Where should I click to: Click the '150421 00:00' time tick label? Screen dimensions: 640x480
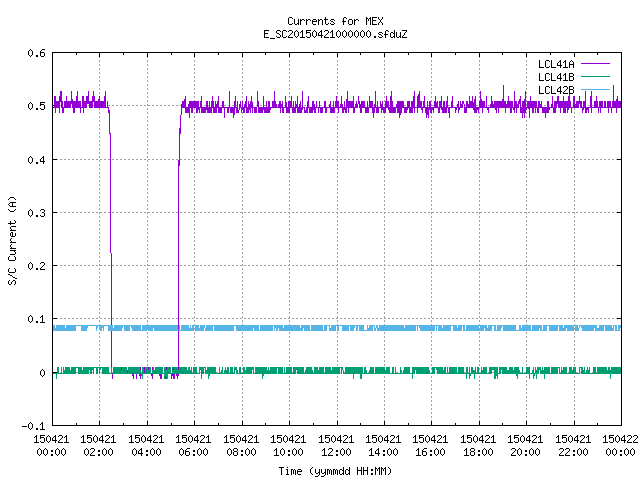coord(51,446)
